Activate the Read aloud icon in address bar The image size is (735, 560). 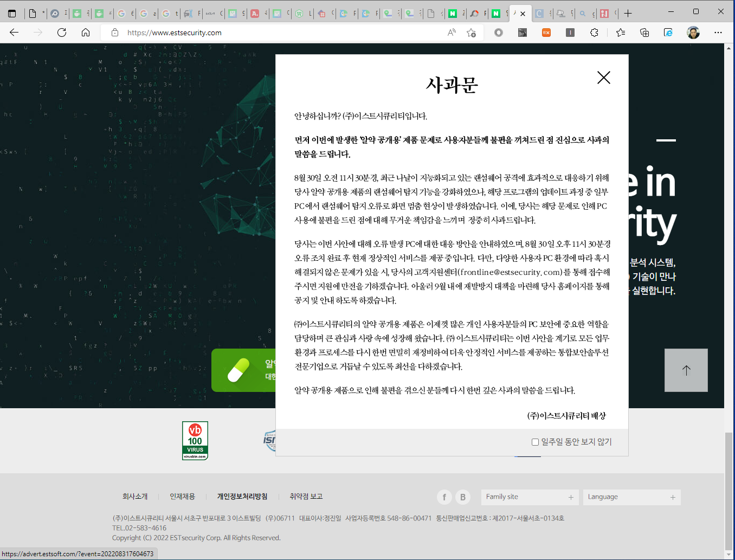452,33
